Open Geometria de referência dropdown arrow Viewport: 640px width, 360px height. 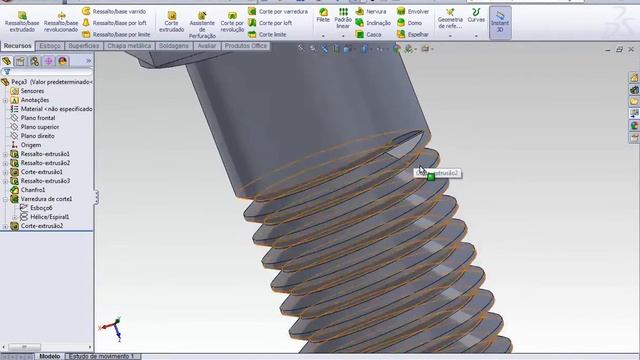point(450,36)
